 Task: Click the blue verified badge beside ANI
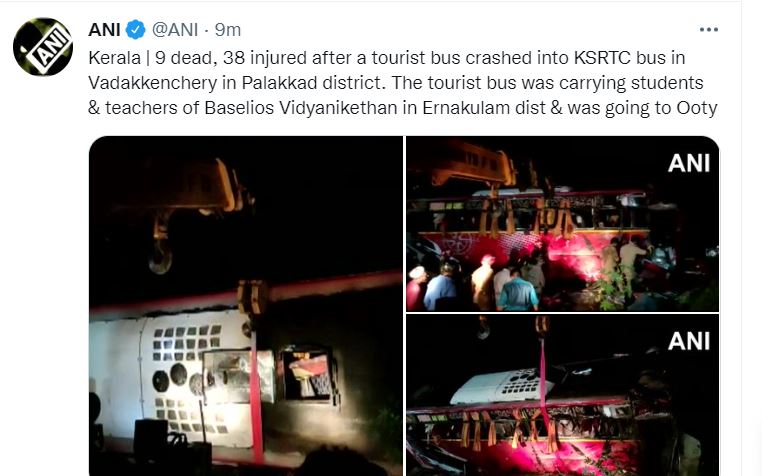pos(136,30)
